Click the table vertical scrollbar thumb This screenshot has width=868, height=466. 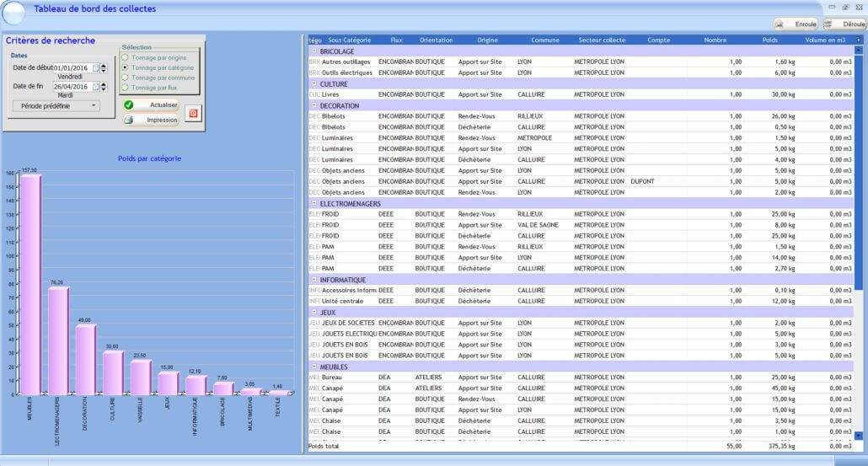(859, 172)
